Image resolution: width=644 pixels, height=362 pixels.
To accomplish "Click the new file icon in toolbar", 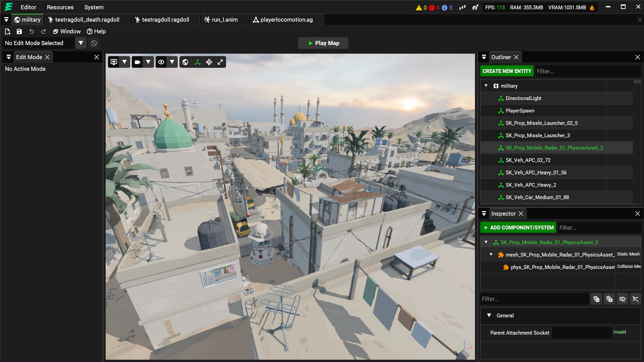I will (x=7, y=32).
